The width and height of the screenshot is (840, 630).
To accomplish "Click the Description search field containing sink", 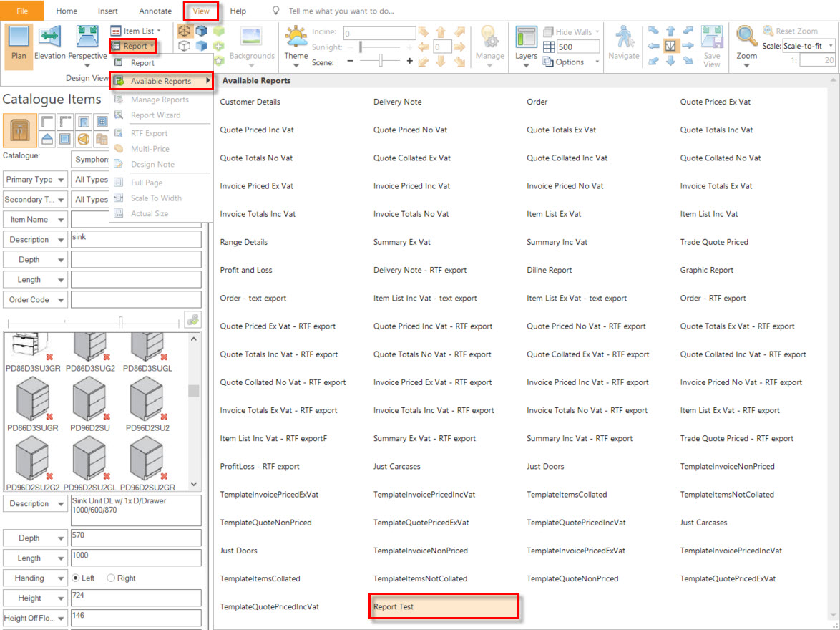I will (136, 240).
